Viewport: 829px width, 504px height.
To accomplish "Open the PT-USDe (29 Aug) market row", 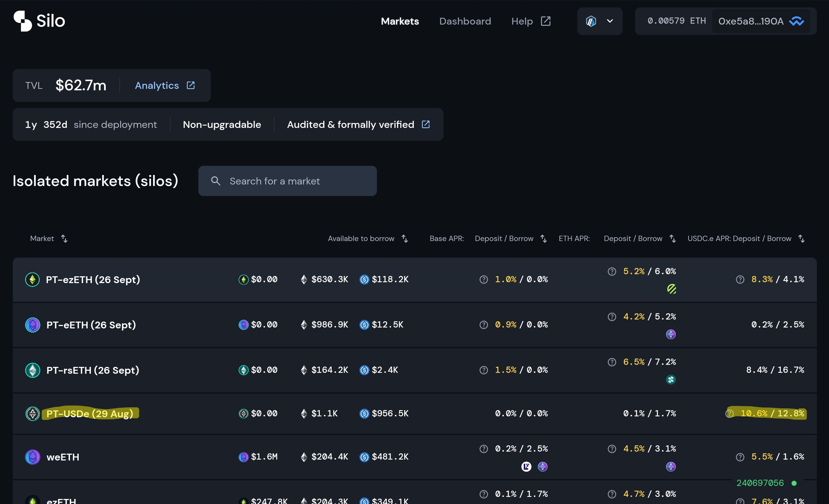I will (90, 413).
